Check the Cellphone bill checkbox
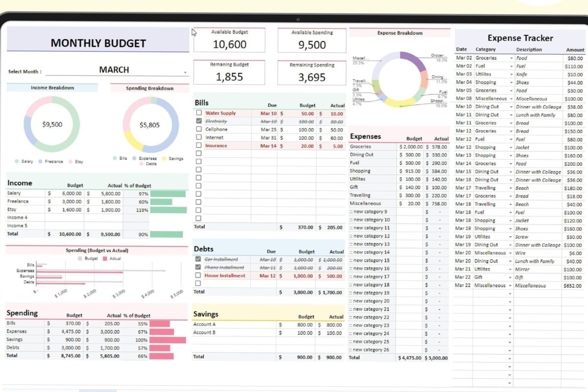588x392 pixels. (199, 129)
